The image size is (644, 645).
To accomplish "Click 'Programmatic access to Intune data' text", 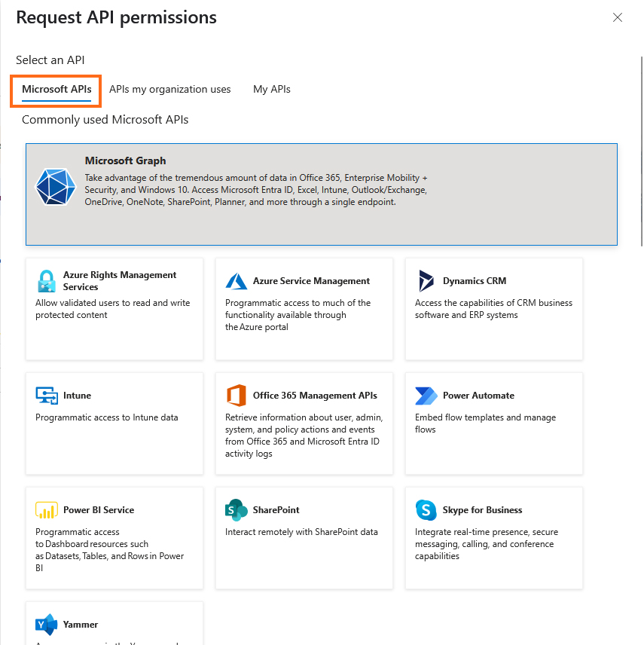I will [106, 417].
